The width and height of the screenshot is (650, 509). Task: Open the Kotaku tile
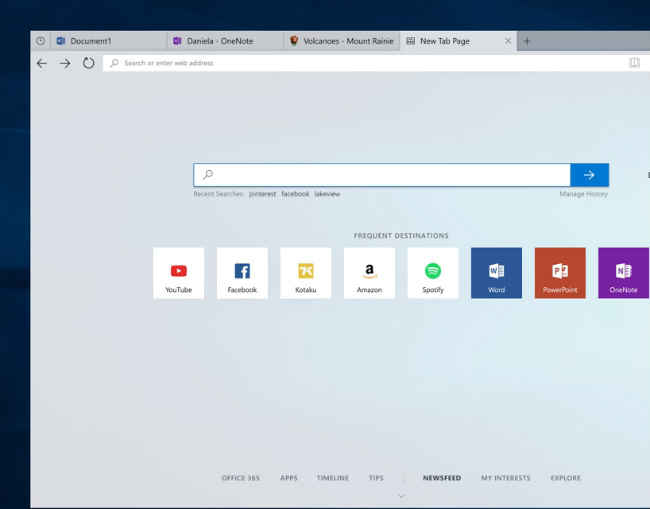pos(306,273)
